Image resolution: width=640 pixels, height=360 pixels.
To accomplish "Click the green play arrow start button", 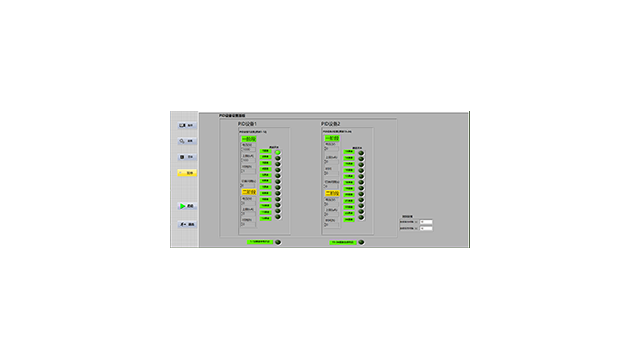I will [187, 206].
